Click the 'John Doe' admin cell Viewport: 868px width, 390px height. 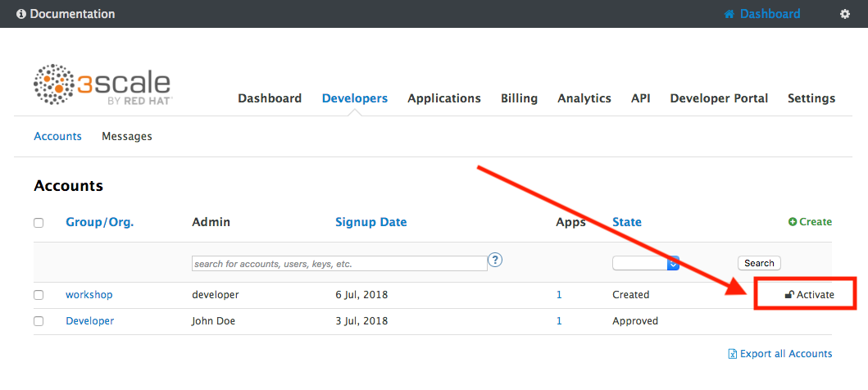pos(214,321)
